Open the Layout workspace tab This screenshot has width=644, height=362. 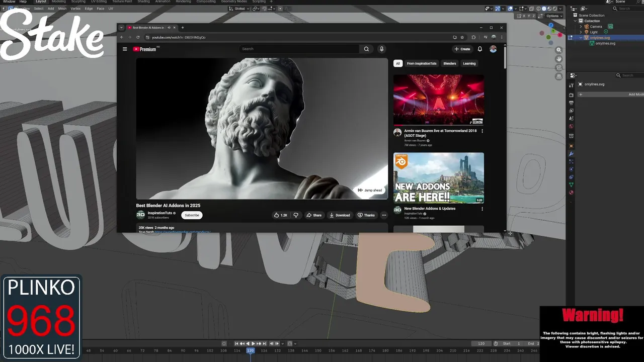tap(41, 2)
